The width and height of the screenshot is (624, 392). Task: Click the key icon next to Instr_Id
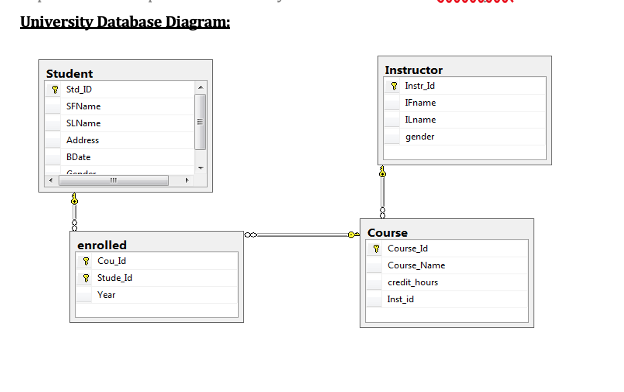[394, 86]
